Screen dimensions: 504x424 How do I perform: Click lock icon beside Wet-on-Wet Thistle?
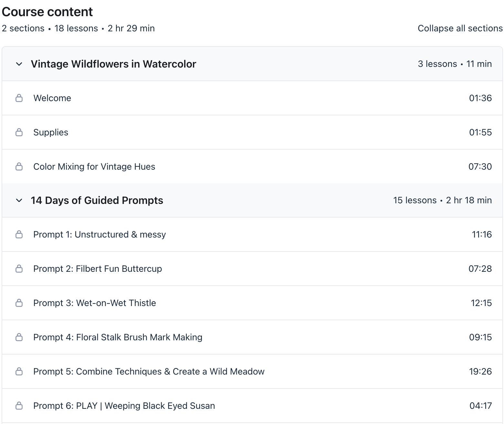pyautogui.click(x=19, y=303)
